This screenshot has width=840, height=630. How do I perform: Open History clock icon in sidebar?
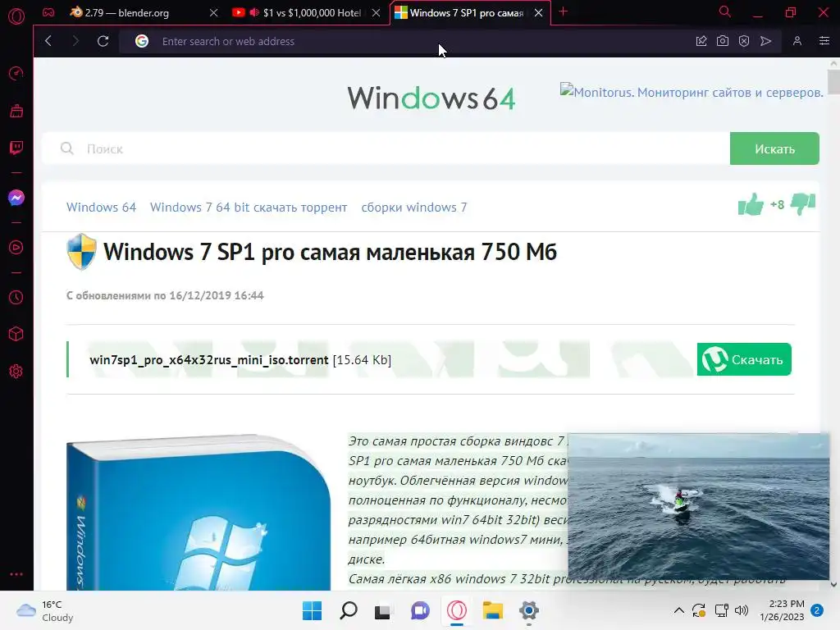(16, 297)
